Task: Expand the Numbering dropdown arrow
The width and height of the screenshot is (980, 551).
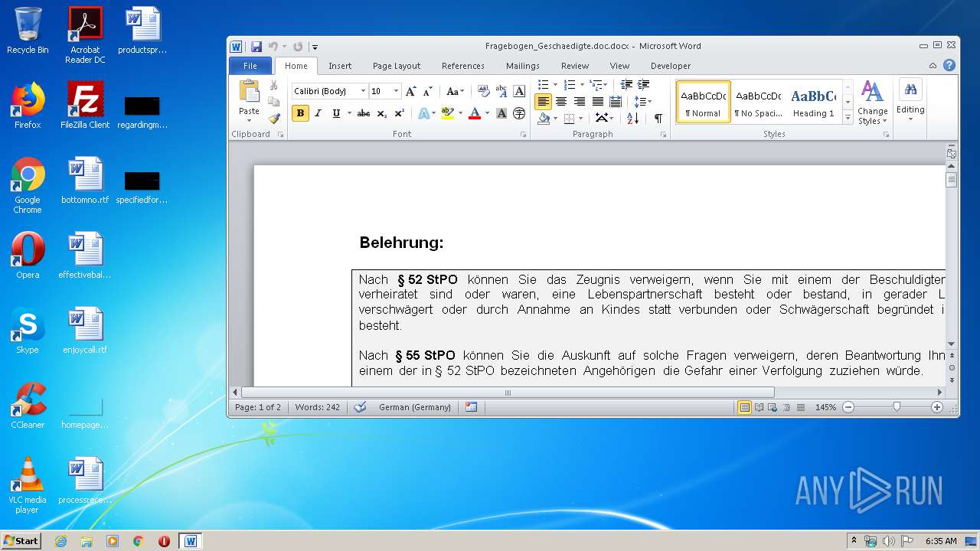Action: point(582,85)
